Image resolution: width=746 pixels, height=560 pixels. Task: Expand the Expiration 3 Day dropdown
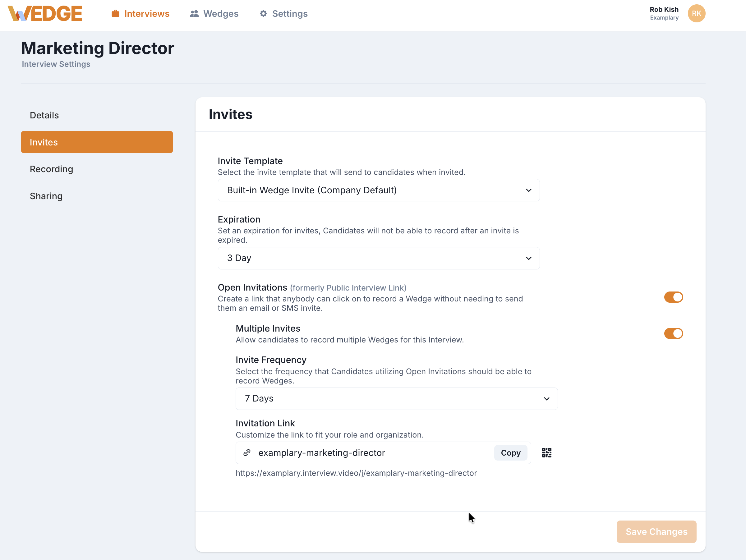coord(378,258)
